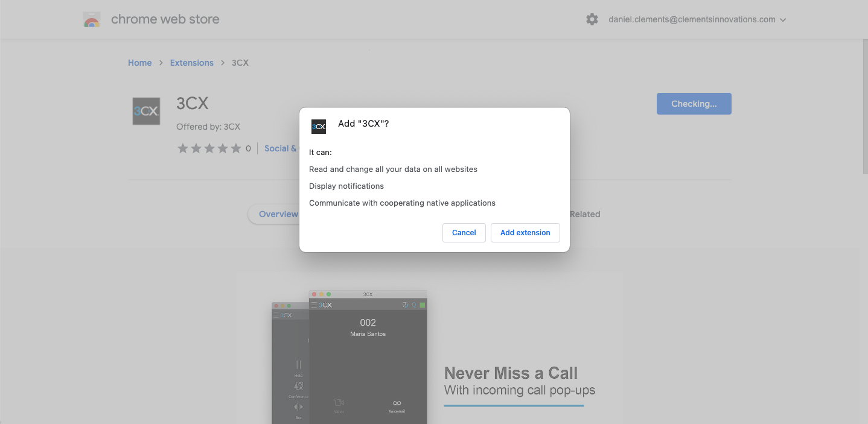
Task: Click the "Offered by: 3CX" text
Action: [x=208, y=127]
